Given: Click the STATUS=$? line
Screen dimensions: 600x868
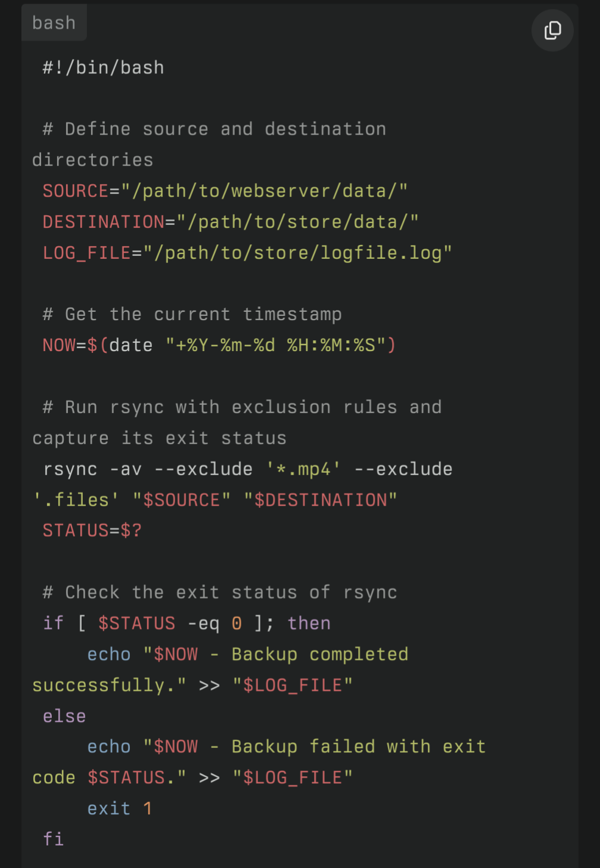Looking at the screenshot, I should pos(92,531).
